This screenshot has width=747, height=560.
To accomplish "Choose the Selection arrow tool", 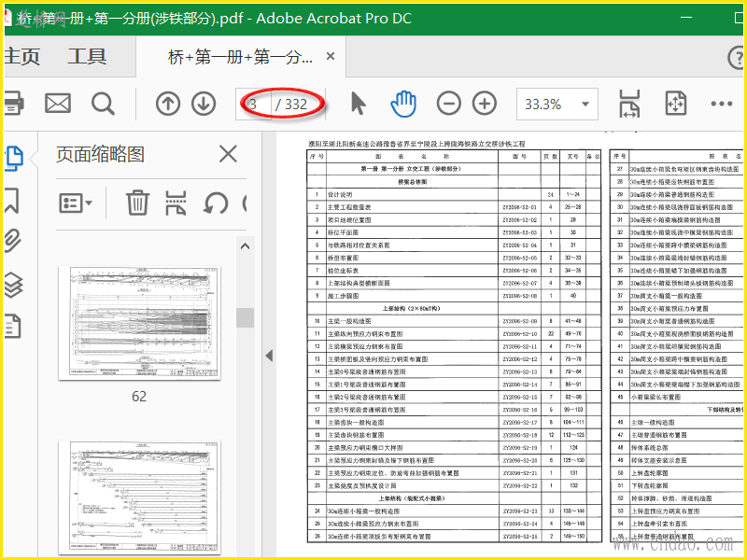I will click(359, 104).
